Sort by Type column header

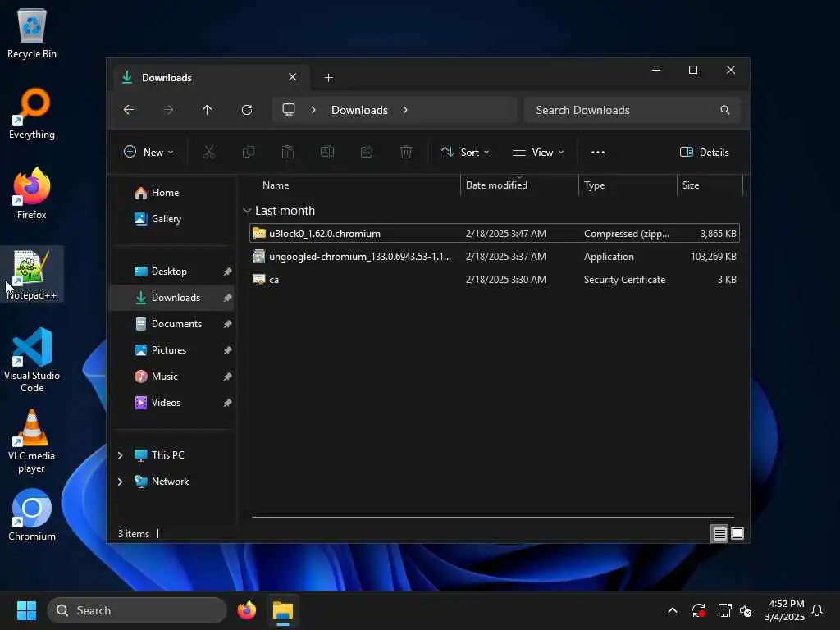tap(628, 185)
